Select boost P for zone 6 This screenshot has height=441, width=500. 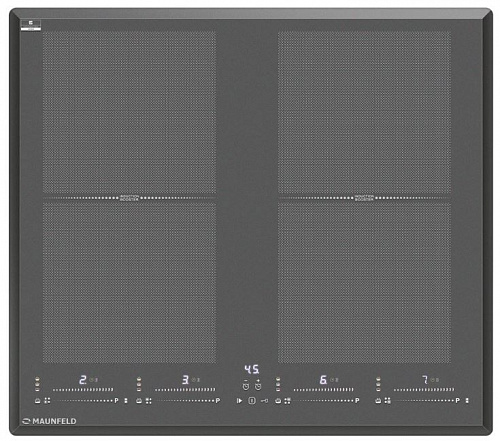click(x=357, y=400)
